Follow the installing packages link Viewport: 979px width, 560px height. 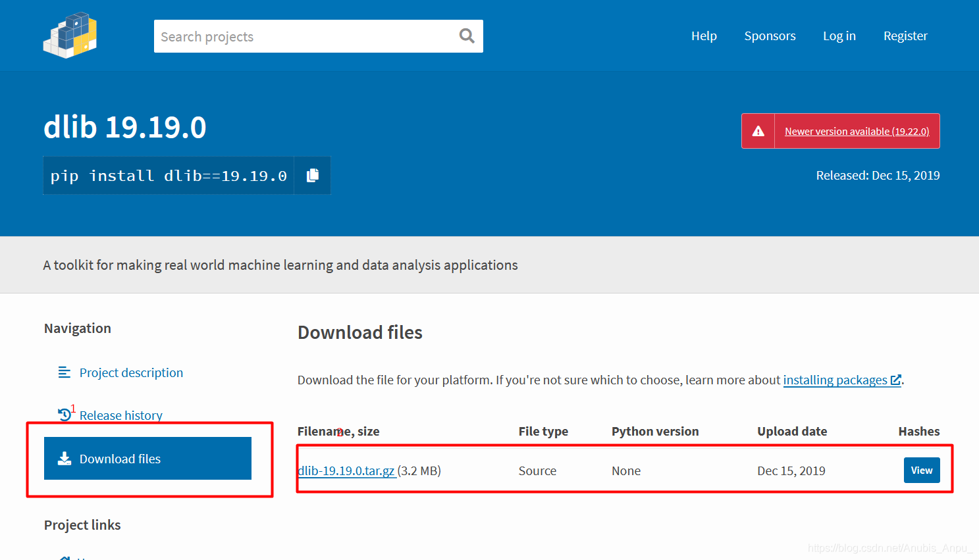click(835, 380)
